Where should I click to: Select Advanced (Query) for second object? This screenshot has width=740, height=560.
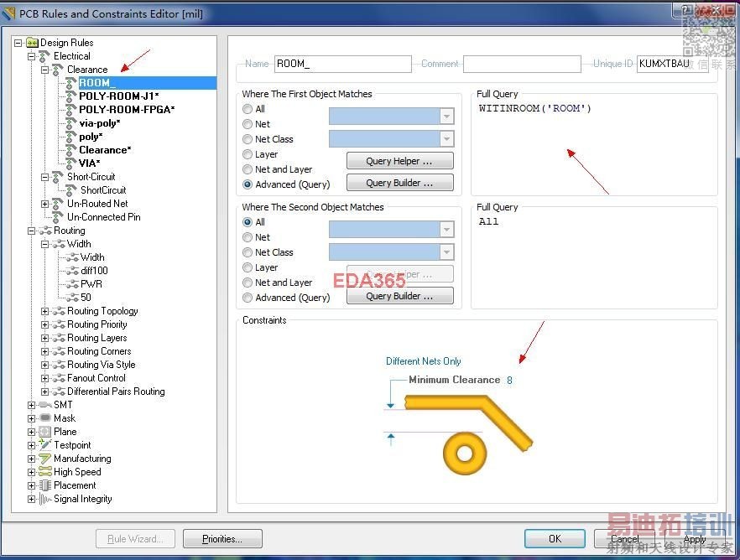tap(248, 298)
